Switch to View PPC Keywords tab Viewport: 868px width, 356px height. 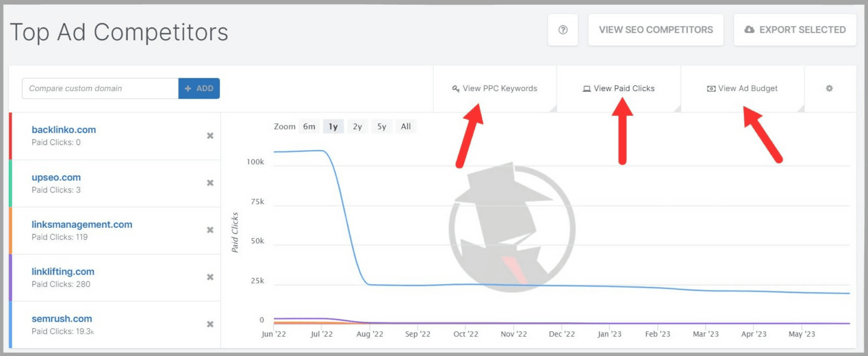[495, 88]
